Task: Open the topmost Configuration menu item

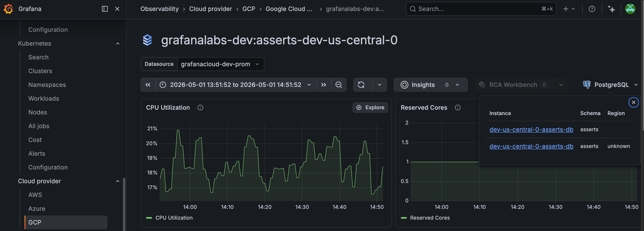Action: (x=48, y=30)
